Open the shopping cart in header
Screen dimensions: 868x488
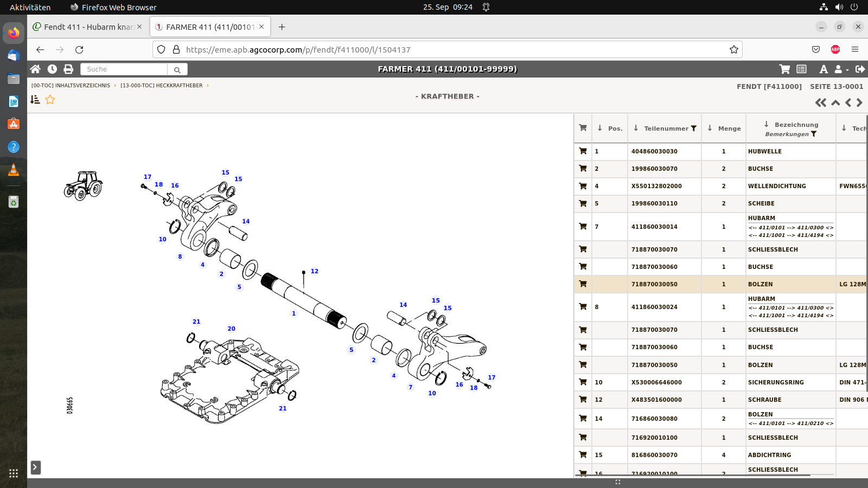click(x=784, y=69)
